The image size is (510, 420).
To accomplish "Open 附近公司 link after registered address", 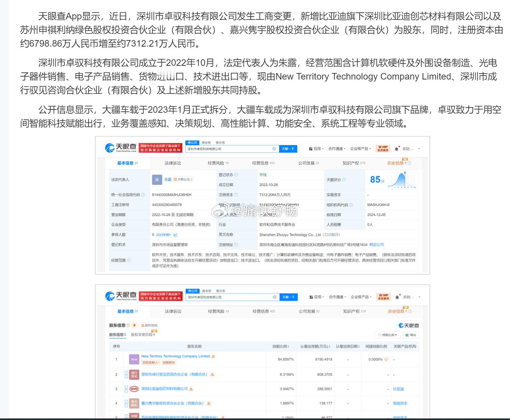I will (377, 245).
